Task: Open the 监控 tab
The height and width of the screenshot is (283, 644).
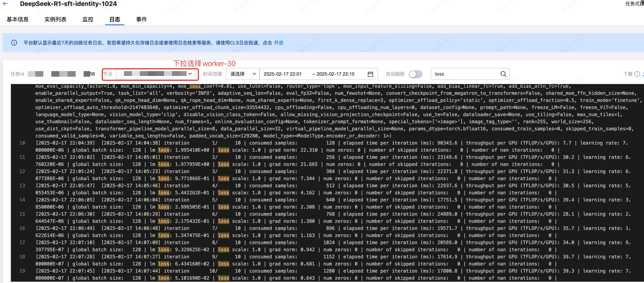Action: coord(88,19)
